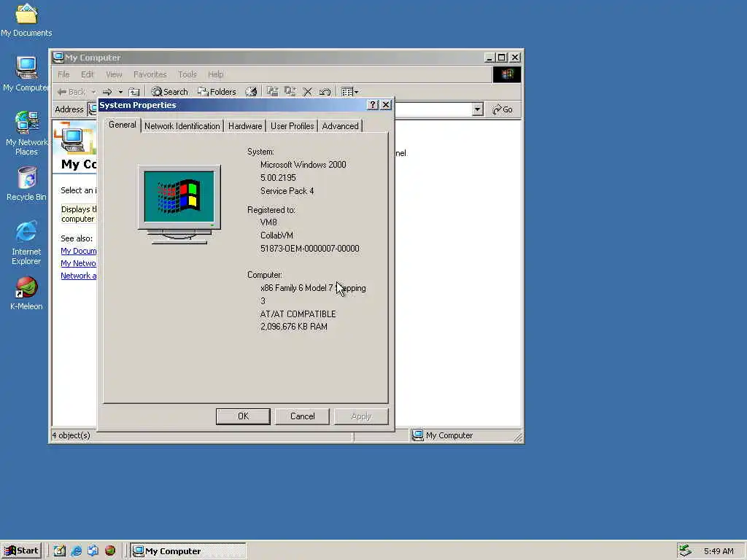Click the My Computer title bar icon
Image resolution: width=747 pixels, height=560 pixels.
[58, 58]
